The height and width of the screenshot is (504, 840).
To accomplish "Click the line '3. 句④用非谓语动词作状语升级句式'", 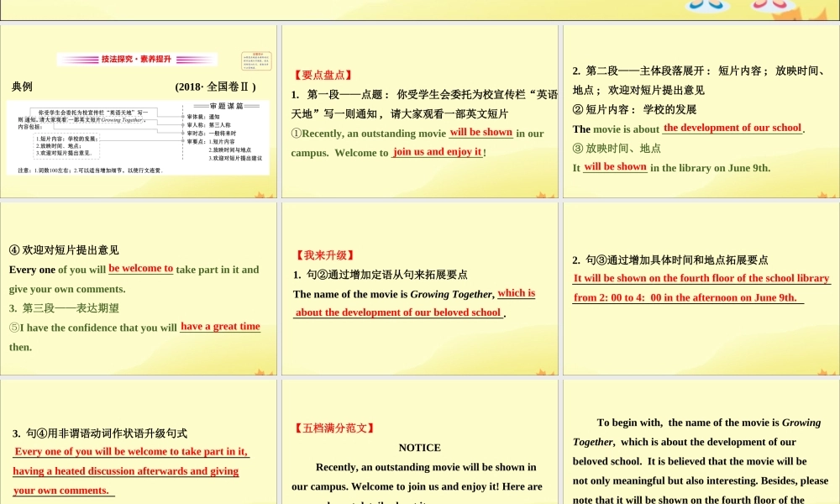I will point(100,433).
